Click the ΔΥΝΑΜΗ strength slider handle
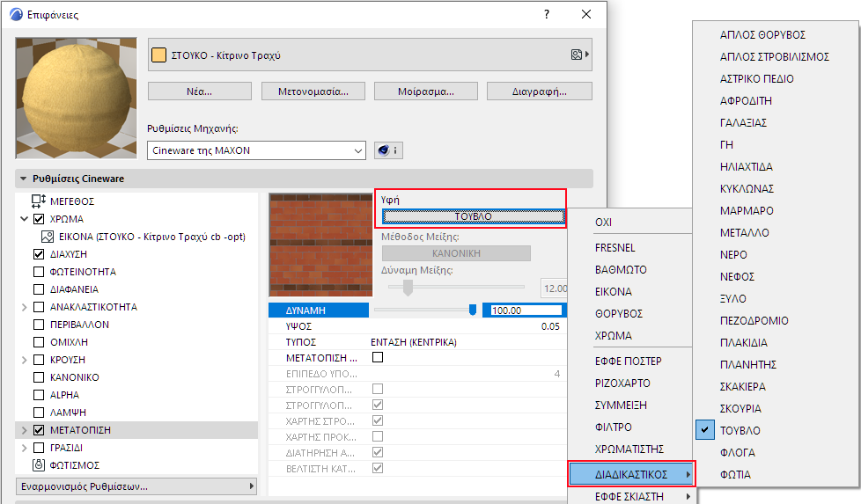Screen dimensions: 861x504 [x=472, y=310]
